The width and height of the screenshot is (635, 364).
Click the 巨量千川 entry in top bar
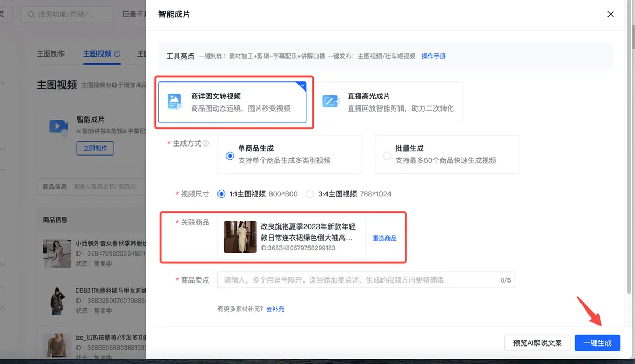coord(134,14)
